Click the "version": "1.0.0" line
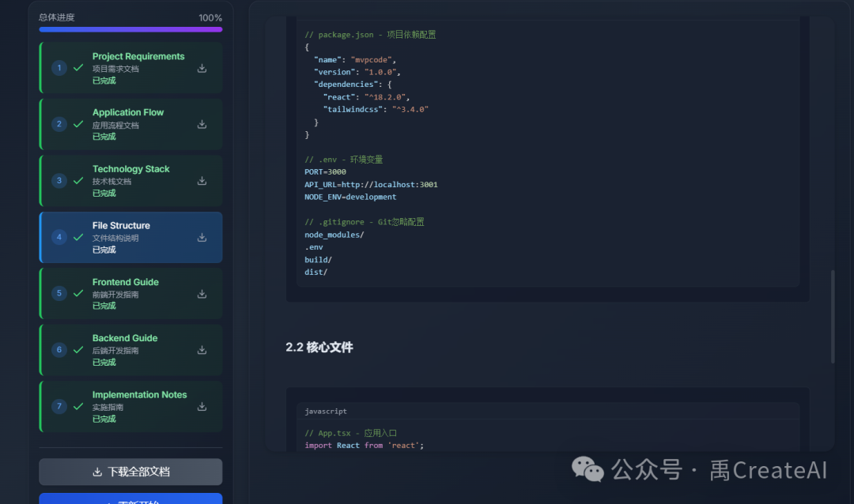The height and width of the screenshot is (504, 854). [x=357, y=72]
